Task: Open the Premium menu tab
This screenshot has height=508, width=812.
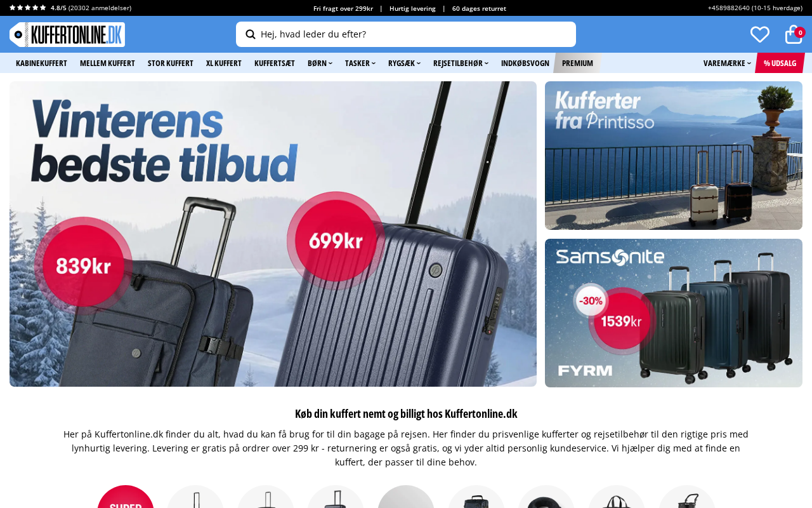Action: [x=577, y=63]
